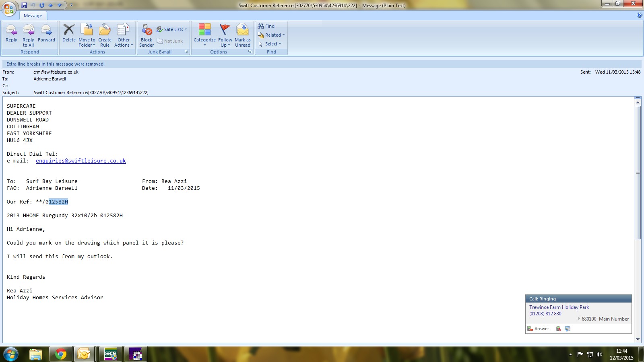This screenshot has width=644, height=362.
Task: Click the Subject line text in header
Action: pos(91,93)
